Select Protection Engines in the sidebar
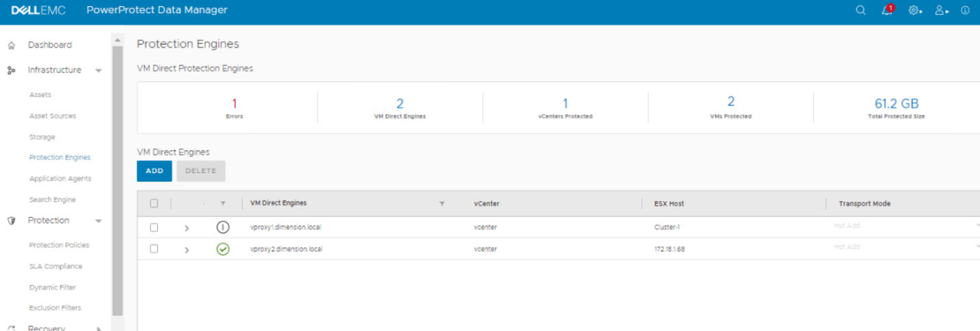The image size is (980, 331). click(x=59, y=157)
